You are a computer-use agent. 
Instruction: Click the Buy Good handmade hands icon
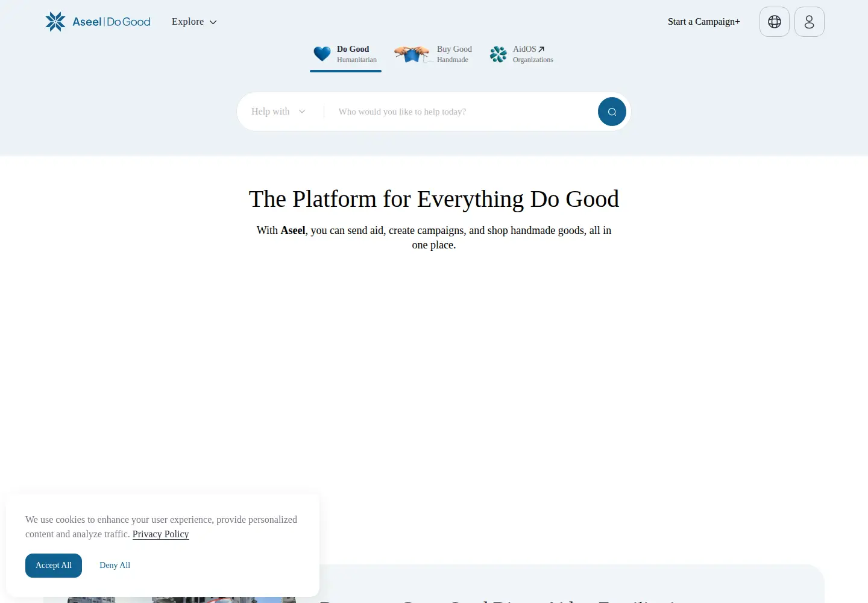412,54
